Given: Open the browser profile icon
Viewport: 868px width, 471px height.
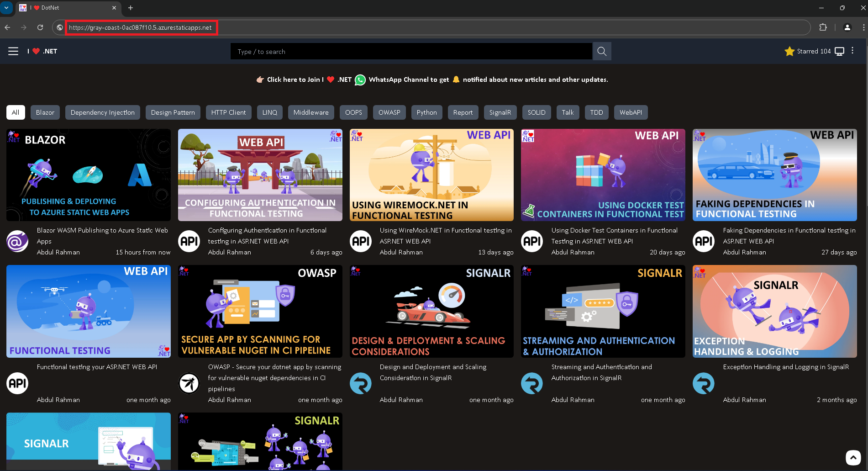Looking at the screenshot, I should [847, 27].
